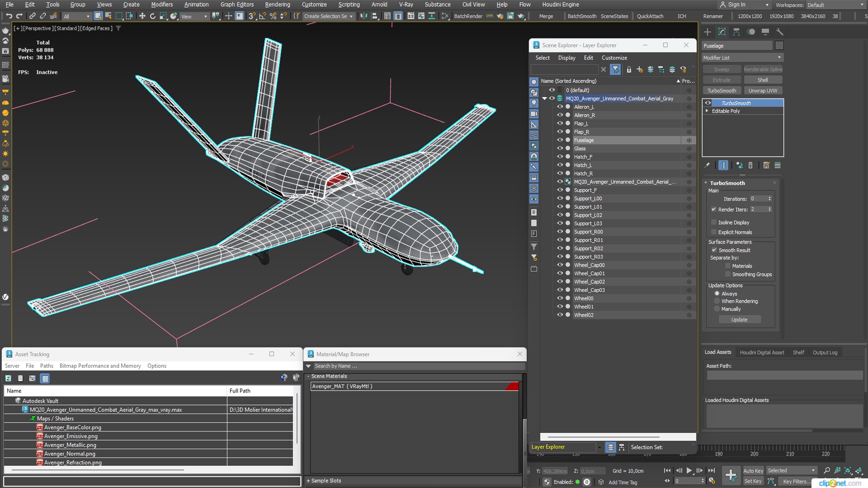Toggle the Auto Key button

tap(753, 471)
